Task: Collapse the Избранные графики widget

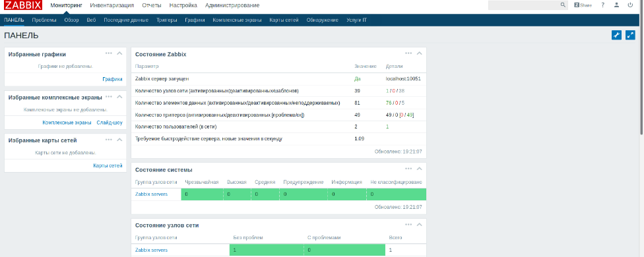Action: click(x=119, y=53)
